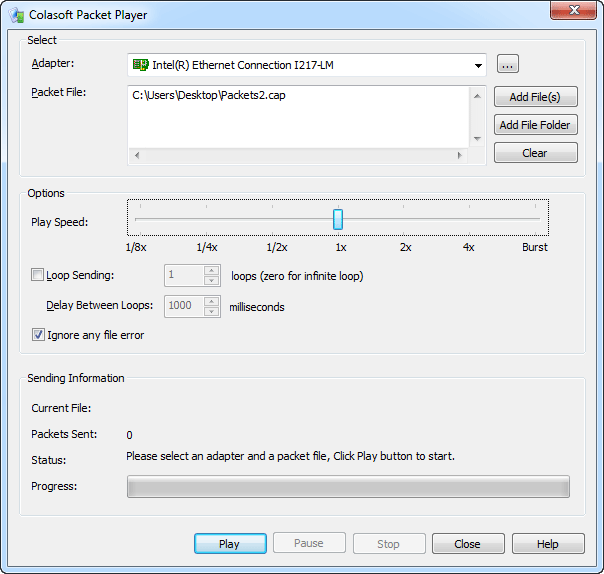The width and height of the screenshot is (604, 574).
Task: Click Add File(s) button
Action: coord(535,97)
